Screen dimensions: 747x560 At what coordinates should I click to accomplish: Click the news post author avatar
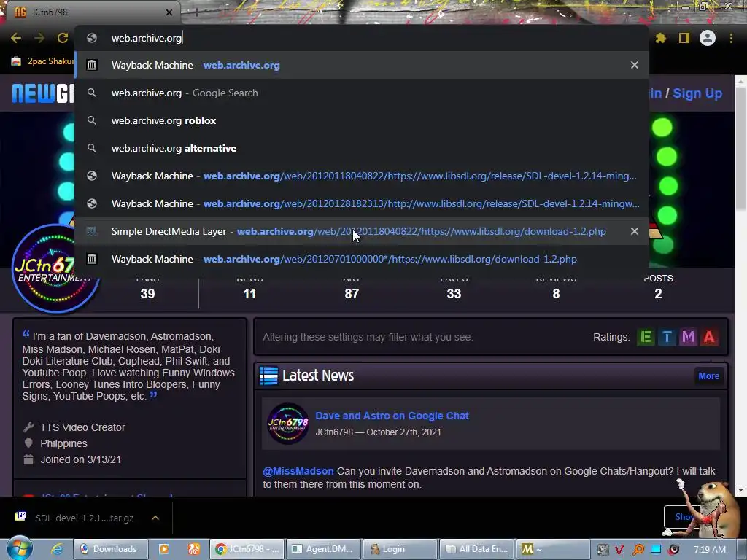coord(287,424)
